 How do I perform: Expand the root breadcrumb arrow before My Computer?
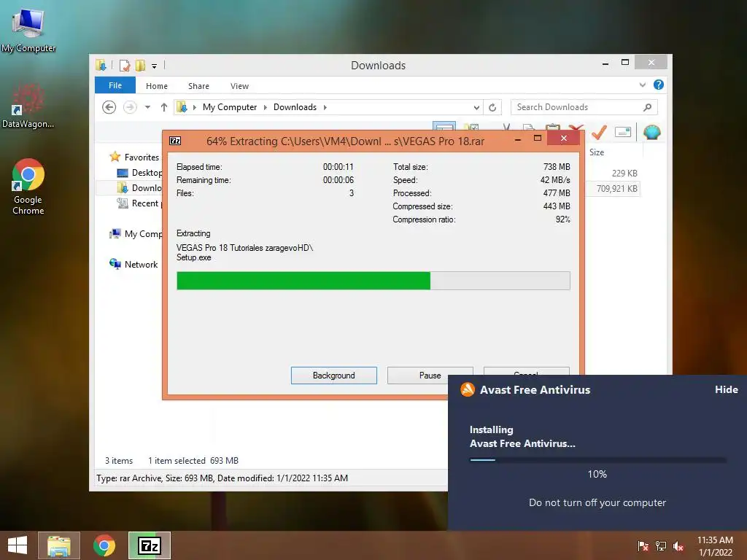click(x=194, y=107)
